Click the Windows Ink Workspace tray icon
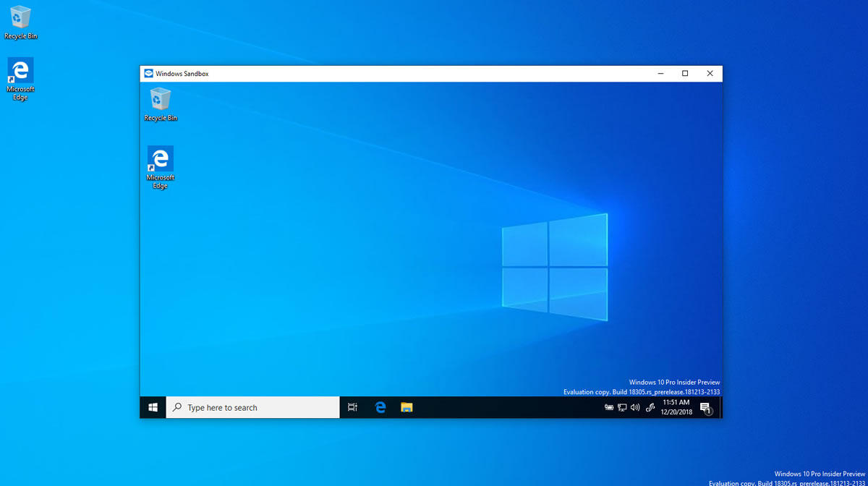This screenshot has height=486, width=868. point(650,407)
